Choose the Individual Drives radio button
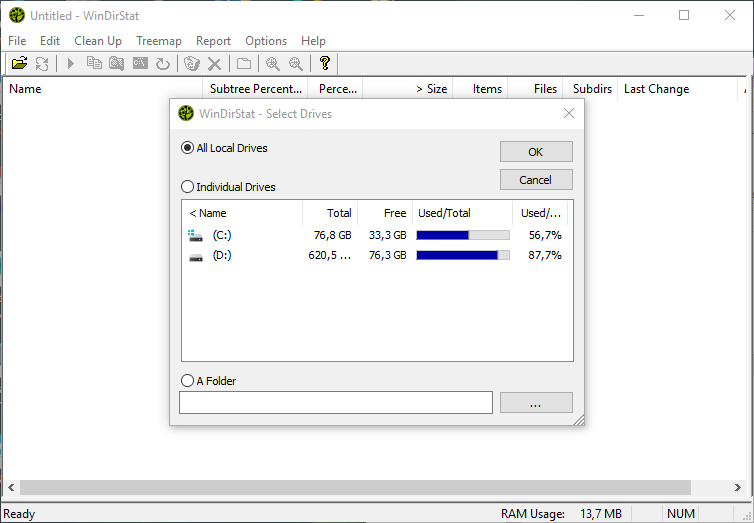This screenshot has width=754, height=523. [187, 187]
